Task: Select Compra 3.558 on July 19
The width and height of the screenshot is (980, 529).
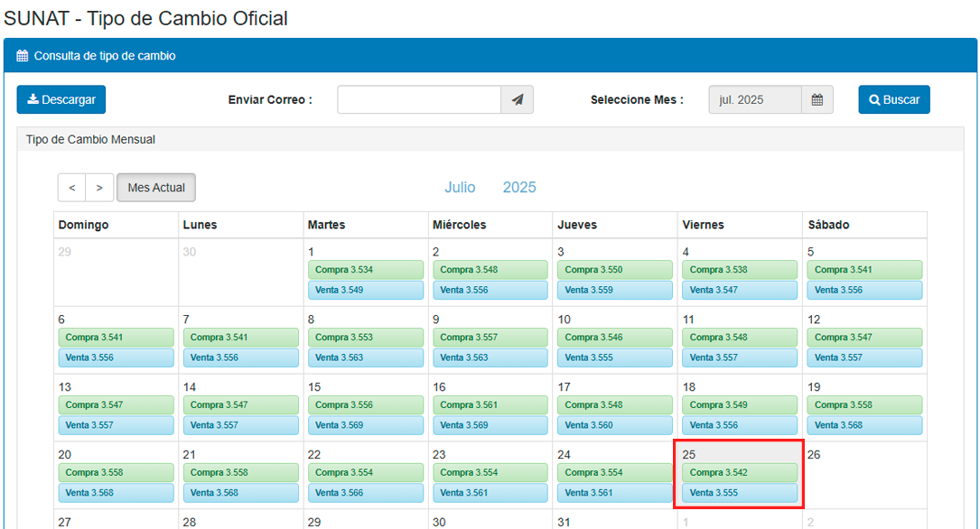Action: [x=864, y=404]
